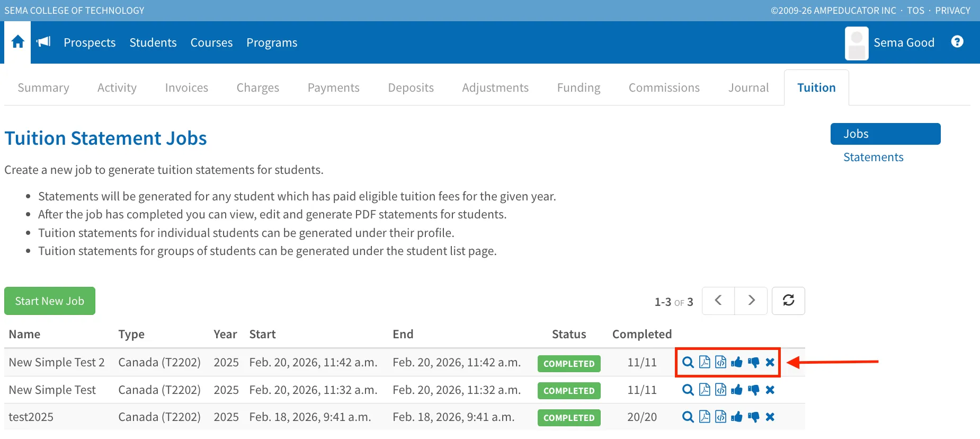The image size is (980, 439).
Task: Click the '20/20' completed count
Action: click(x=642, y=417)
